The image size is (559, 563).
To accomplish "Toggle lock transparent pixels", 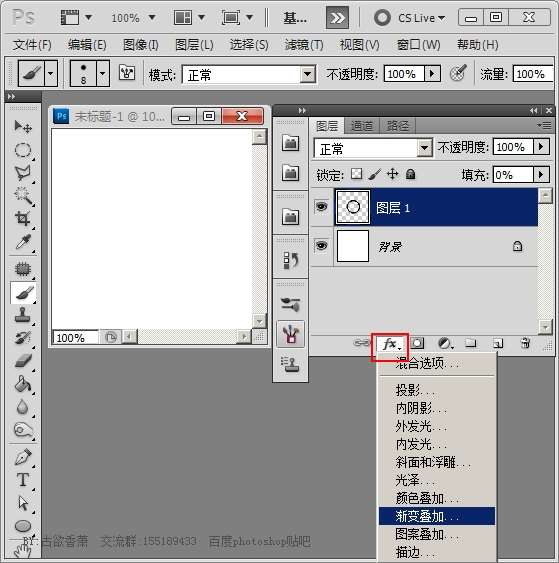I will [x=356, y=174].
